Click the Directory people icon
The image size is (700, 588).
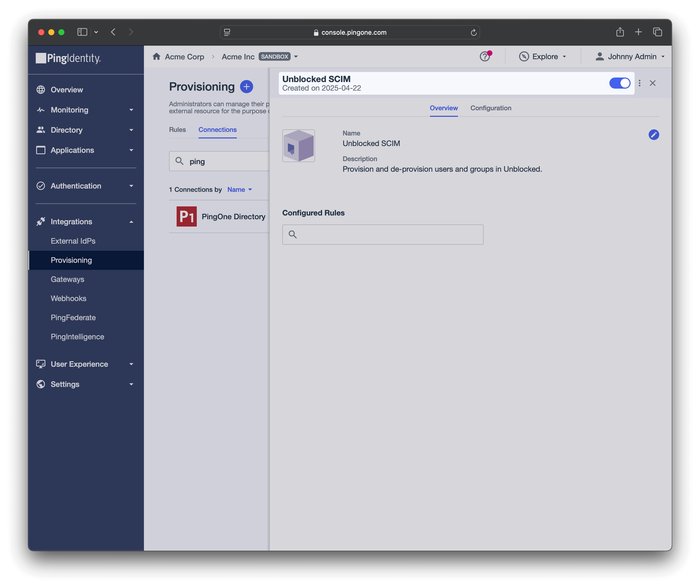[x=41, y=130]
